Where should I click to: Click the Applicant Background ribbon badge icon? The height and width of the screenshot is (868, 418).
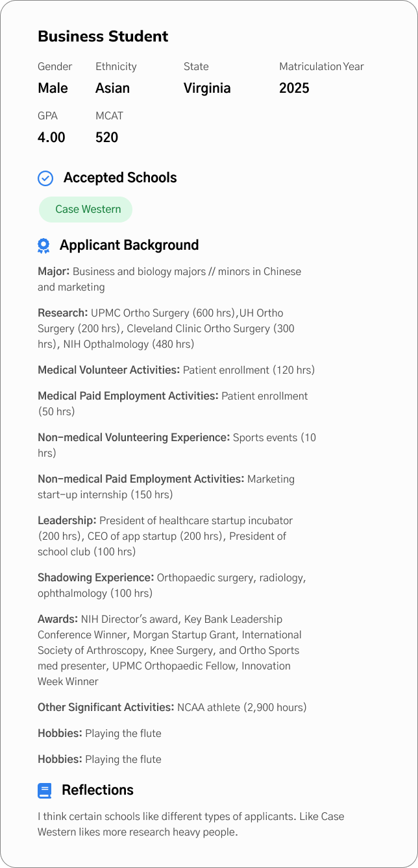(x=43, y=245)
